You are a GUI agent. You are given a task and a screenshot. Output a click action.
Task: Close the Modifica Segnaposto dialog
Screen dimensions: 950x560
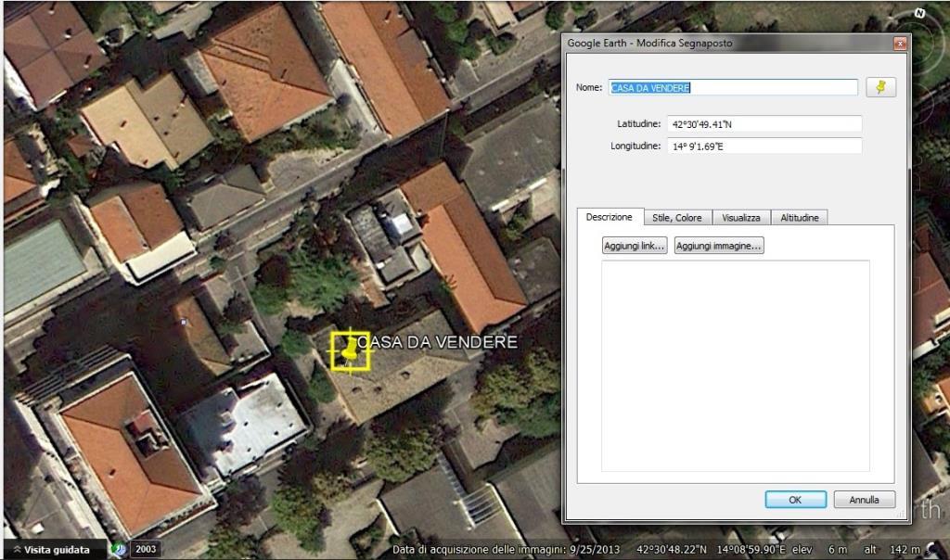tap(900, 44)
